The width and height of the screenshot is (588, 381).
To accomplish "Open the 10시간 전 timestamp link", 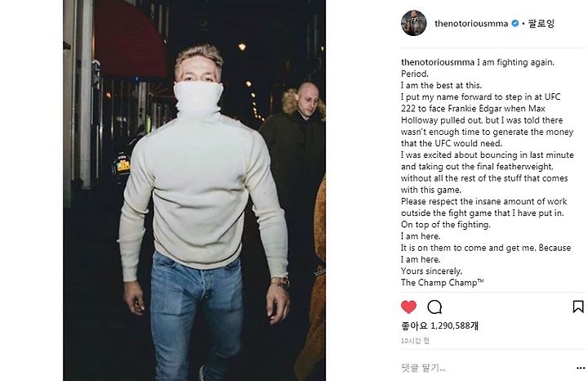I will pyautogui.click(x=415, y=341).
